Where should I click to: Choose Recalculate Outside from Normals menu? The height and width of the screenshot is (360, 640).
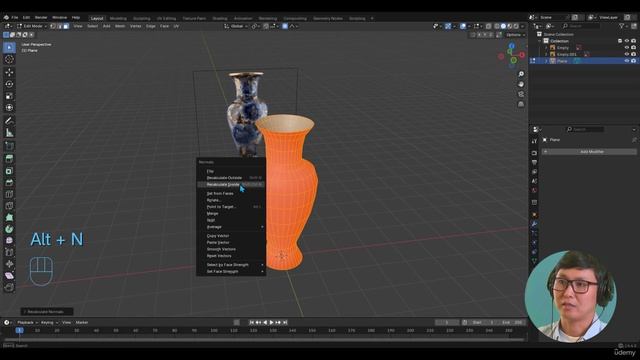tap(231, 178)
